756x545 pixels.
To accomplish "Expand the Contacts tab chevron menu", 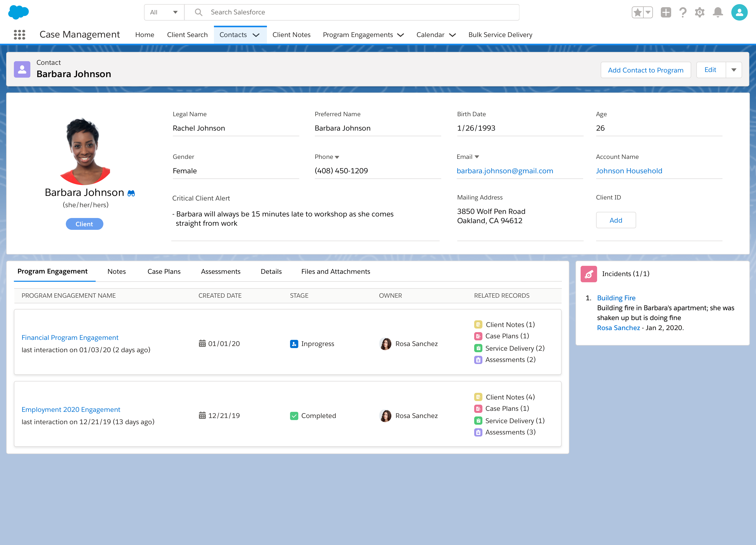I will [x=256, y=35].
